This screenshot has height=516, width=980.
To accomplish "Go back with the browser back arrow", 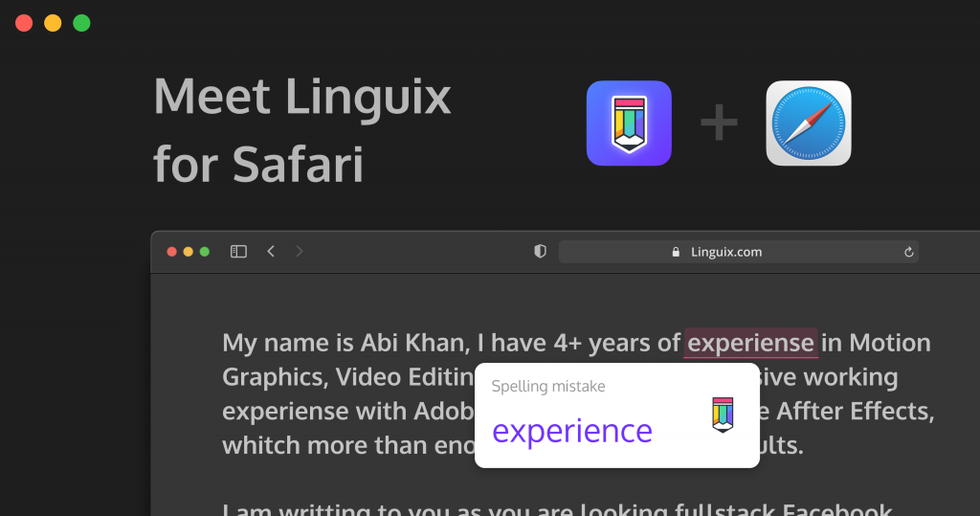I will (271, 252).
